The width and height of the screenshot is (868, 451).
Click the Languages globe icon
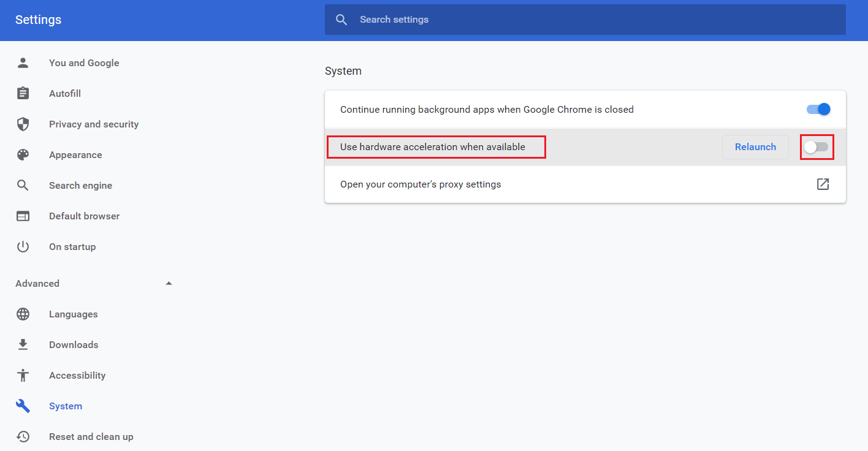point(23,314)
